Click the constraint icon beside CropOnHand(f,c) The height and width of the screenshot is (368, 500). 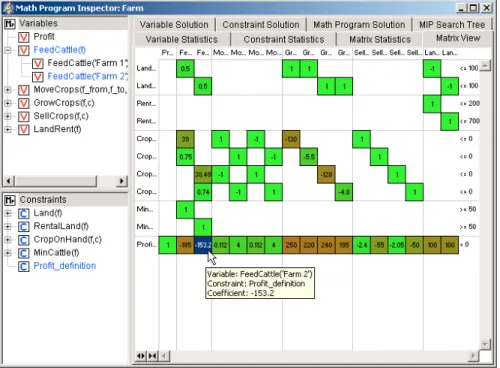tap(24, 240)
